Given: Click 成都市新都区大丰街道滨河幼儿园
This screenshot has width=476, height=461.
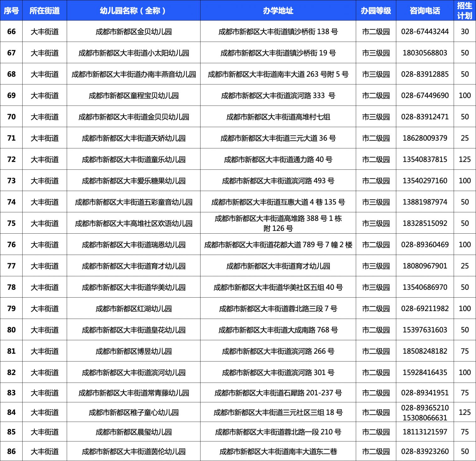Looking at the screenshot, I should (134, 373).
